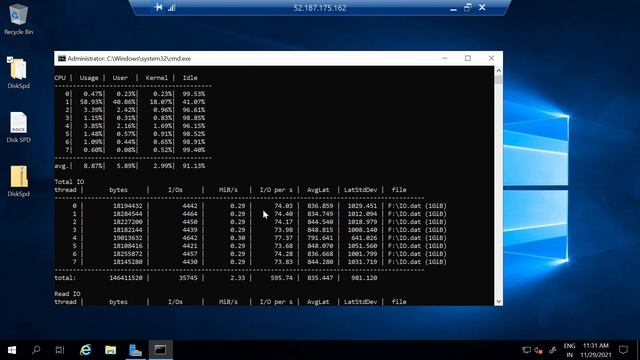Image resolution: width=640 pixels, height=360 pixels.
Task: Restore down the remote desktop session
Action: (467, 7)
